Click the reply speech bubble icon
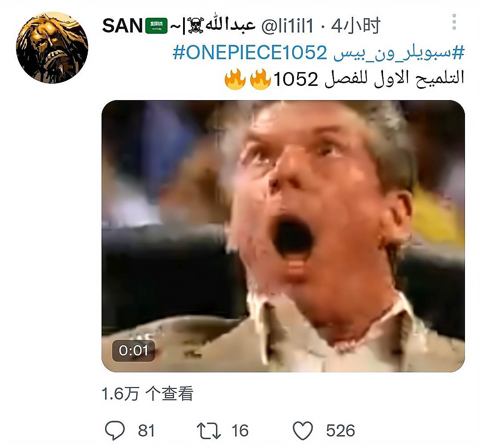Screen dimensions: 481x448 [115, 430]
